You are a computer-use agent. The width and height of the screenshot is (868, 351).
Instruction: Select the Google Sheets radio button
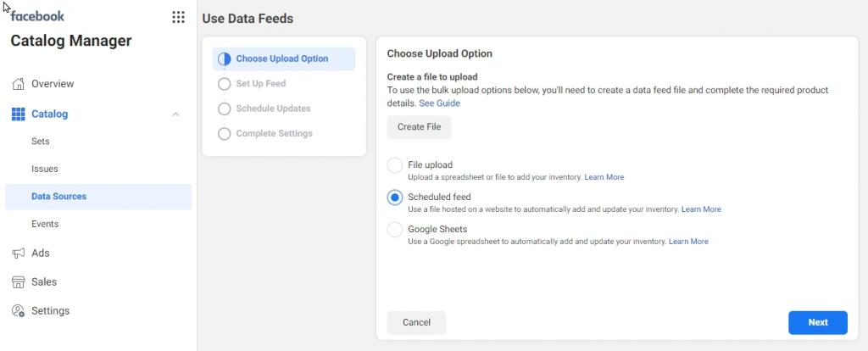tap(395, 230)
